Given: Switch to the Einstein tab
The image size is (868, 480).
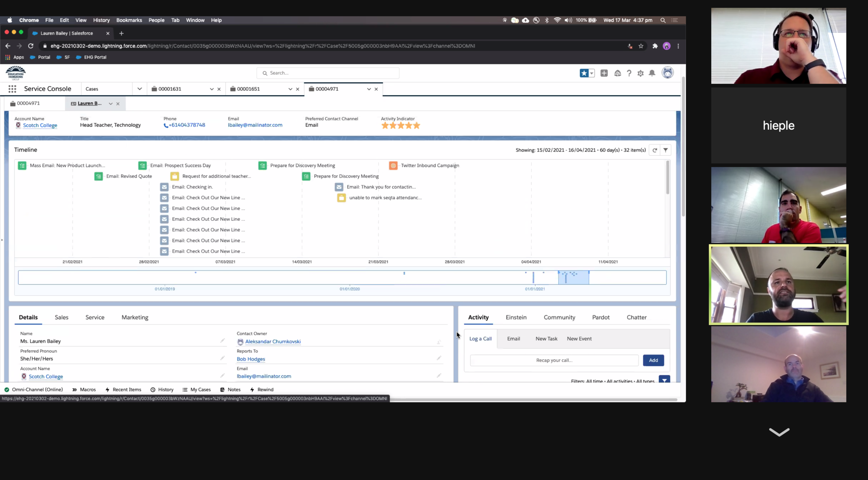Looking at the screenshot, I should [x=516, y=317].
